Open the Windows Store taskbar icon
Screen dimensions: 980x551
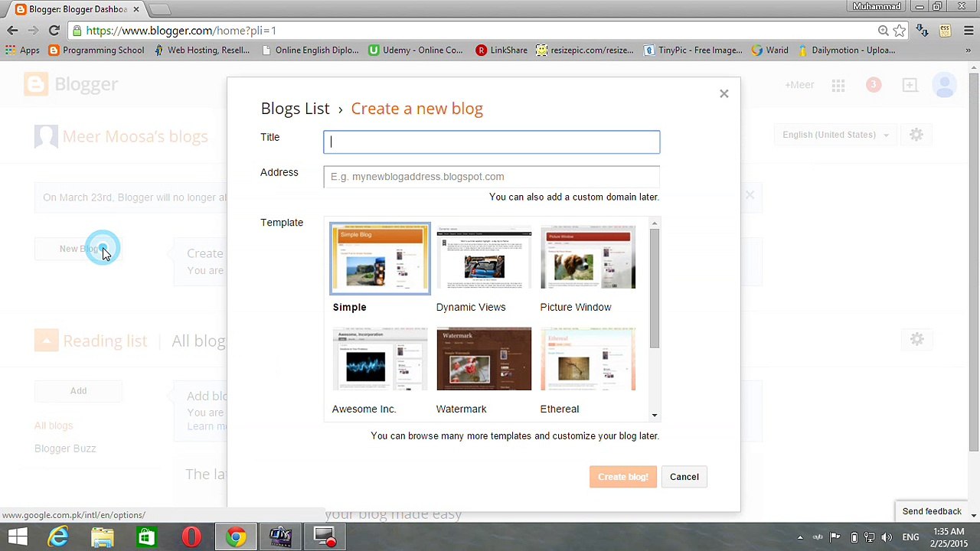pyautogui.click(x=146, y=536)
